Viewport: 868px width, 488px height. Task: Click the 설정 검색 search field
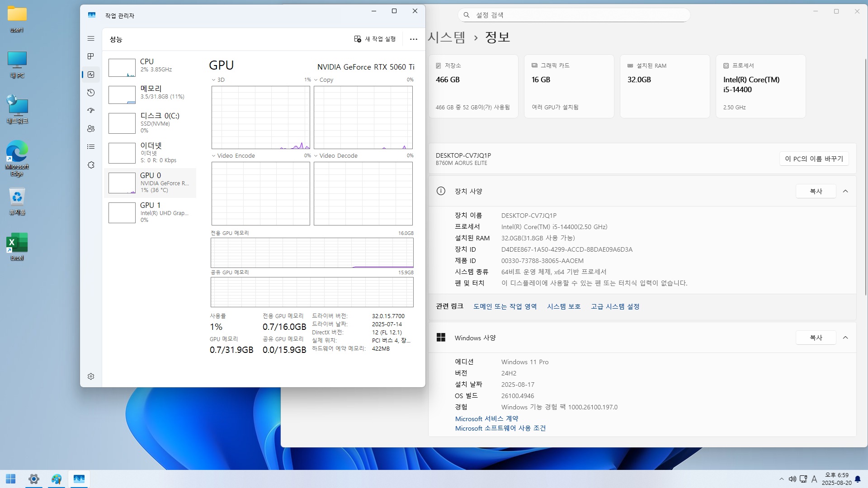(574, 15)
